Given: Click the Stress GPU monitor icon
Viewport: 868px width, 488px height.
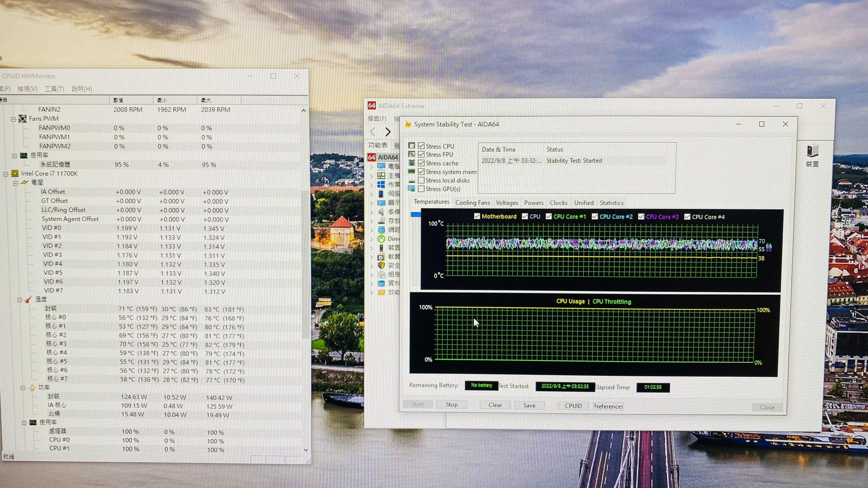Looking at the screenshot, I should [x=411, y=189].
